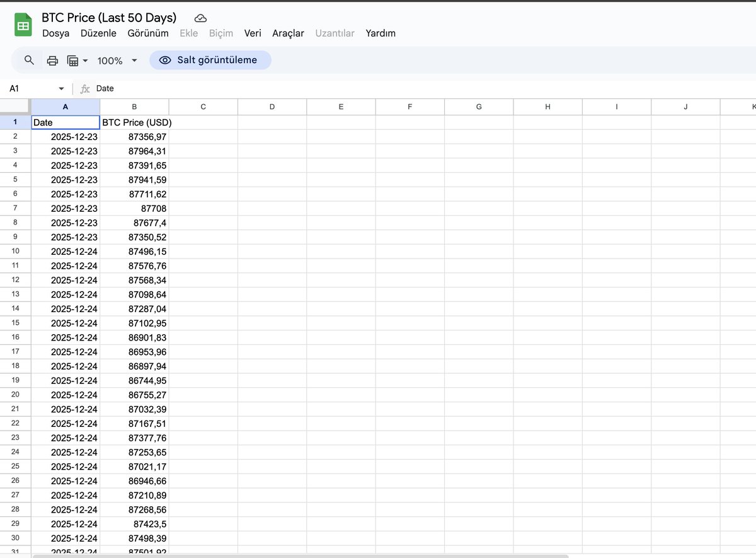Expand the filter views dropdown arrow

85,61
